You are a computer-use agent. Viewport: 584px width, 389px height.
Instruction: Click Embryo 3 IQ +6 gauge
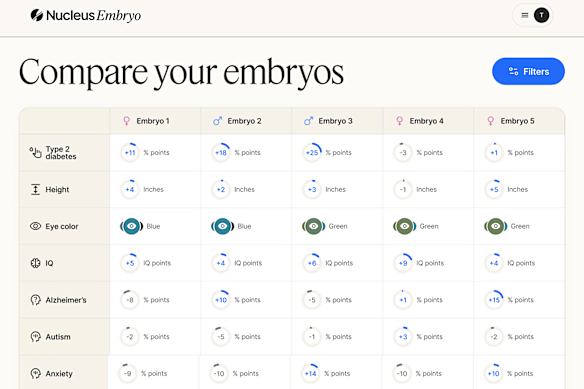[x=312, y=263]
